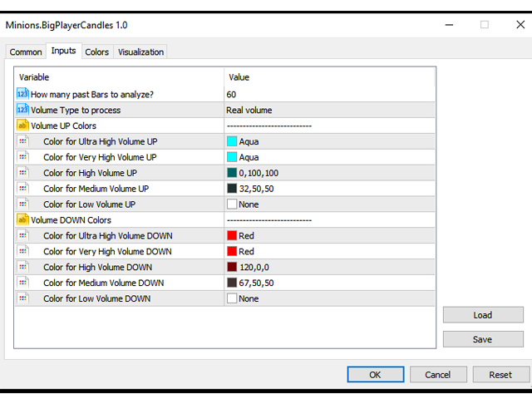Click the string icon beside 'Volume DOWN Colors'
532x399 pixels.
pos(22,219)
